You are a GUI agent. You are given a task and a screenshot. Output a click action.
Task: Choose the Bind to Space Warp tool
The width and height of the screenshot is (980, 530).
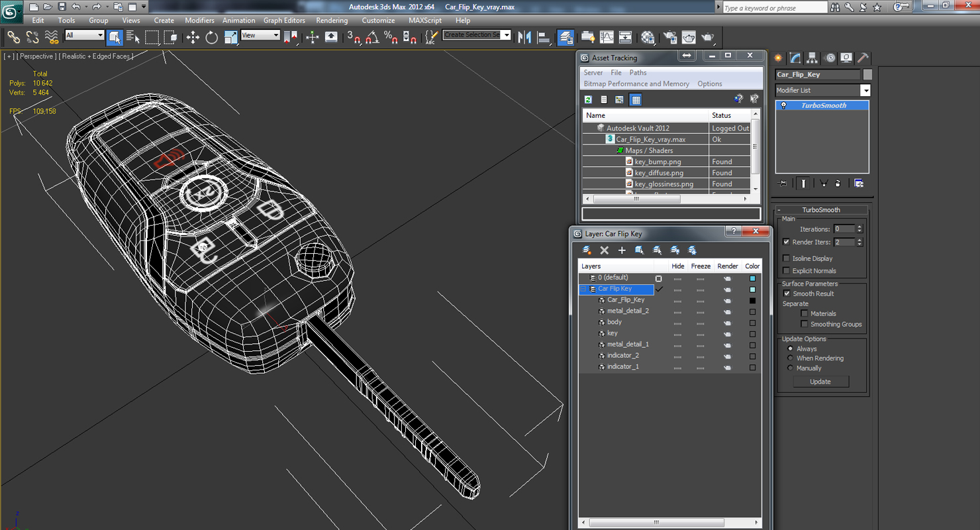[x=51, y=37]
